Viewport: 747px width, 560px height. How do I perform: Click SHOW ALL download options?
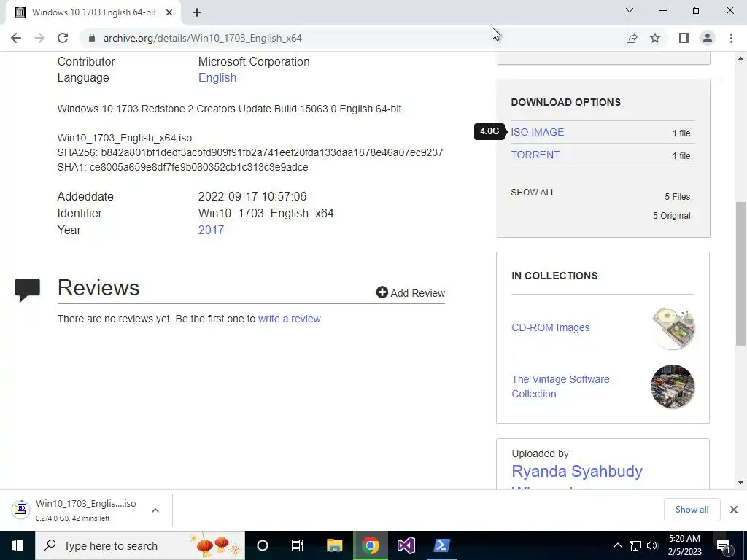[533, 192]
